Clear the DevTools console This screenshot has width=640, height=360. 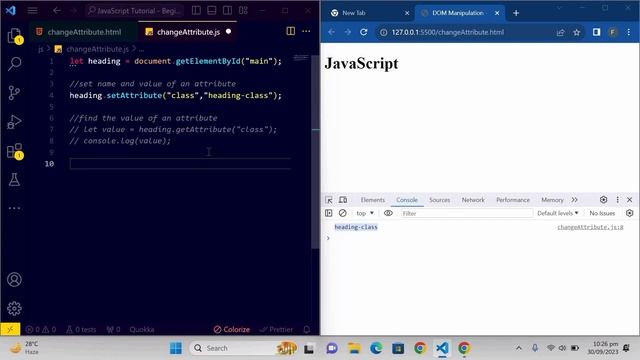pos(342,213)
